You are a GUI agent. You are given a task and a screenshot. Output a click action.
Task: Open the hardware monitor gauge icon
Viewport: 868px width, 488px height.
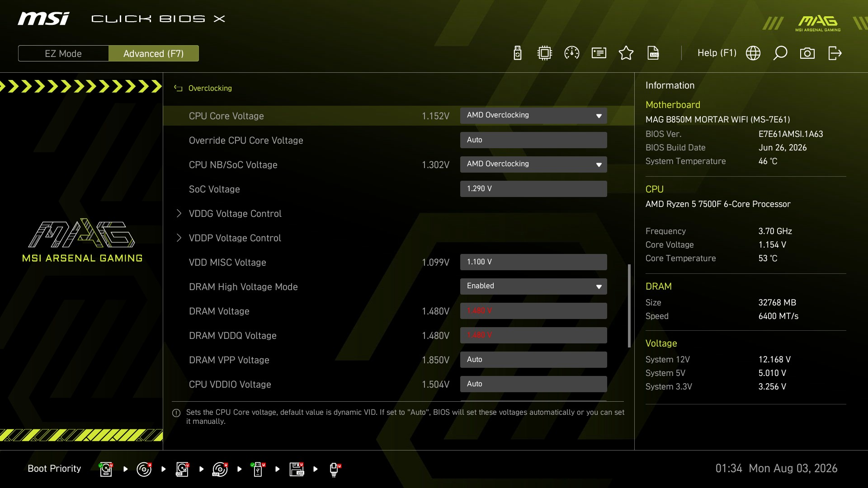(572, 53)
